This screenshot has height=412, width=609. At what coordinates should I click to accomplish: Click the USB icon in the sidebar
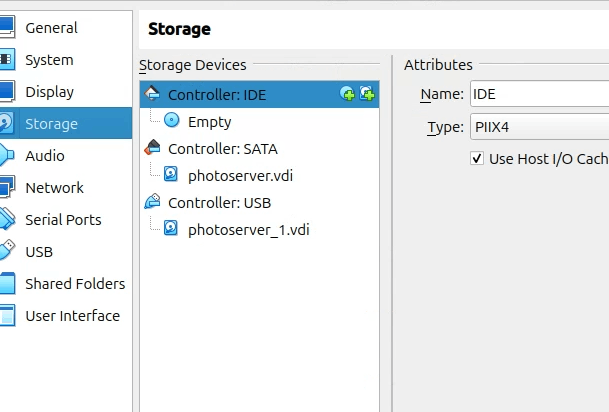click(x=6, y=252)
